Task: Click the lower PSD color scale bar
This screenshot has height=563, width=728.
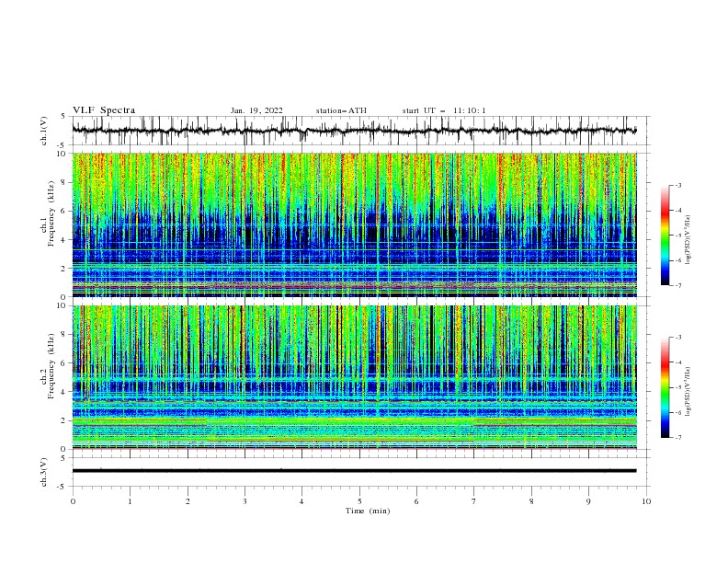Action: click(665, 387)
